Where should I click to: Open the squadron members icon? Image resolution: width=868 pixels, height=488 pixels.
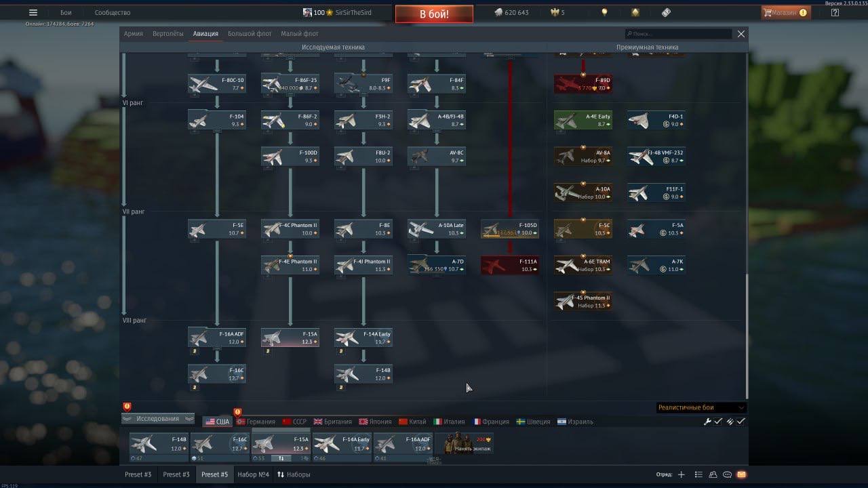click(x=713, y=474)
